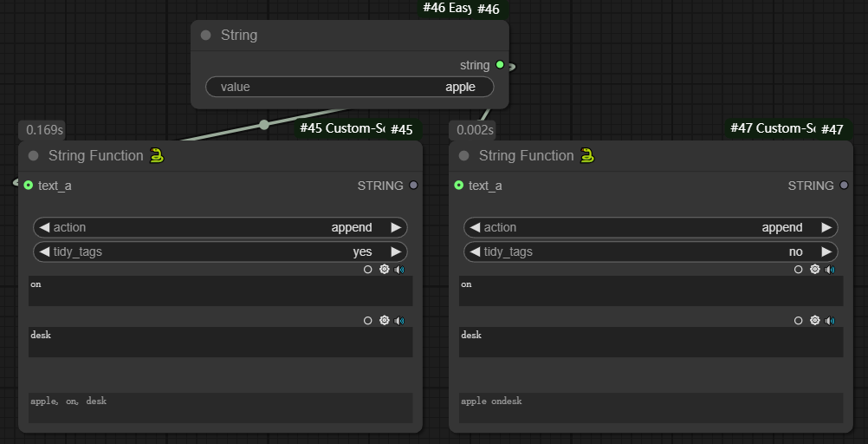Open the action "append" selector on node #47
Viewport: 868px width, 444px height.
pos(651,227)
